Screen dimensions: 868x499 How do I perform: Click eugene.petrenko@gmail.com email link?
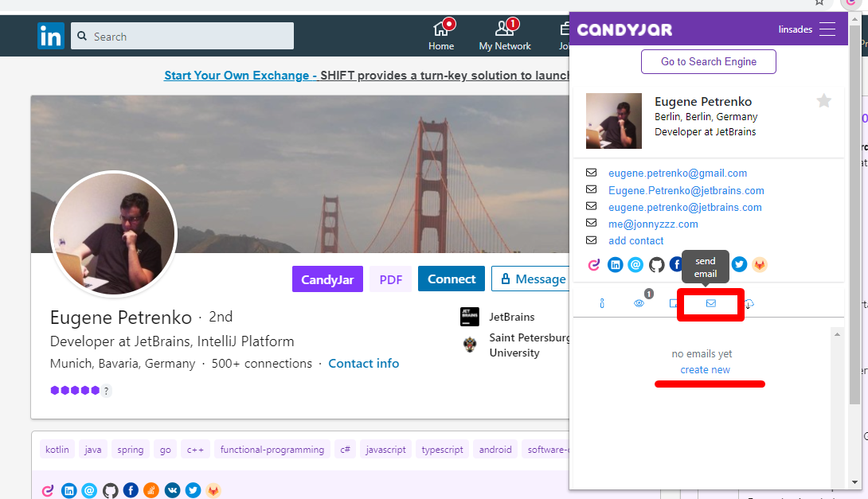click(x=678, y=173)
